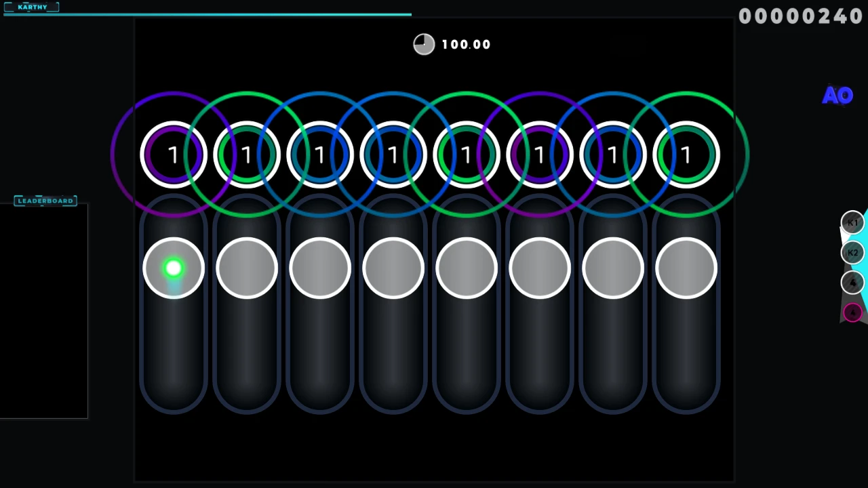The width and height of the screenshot is (868, 488).
Task: Click the first purple hit circle
Action: (x=173, y=155)
